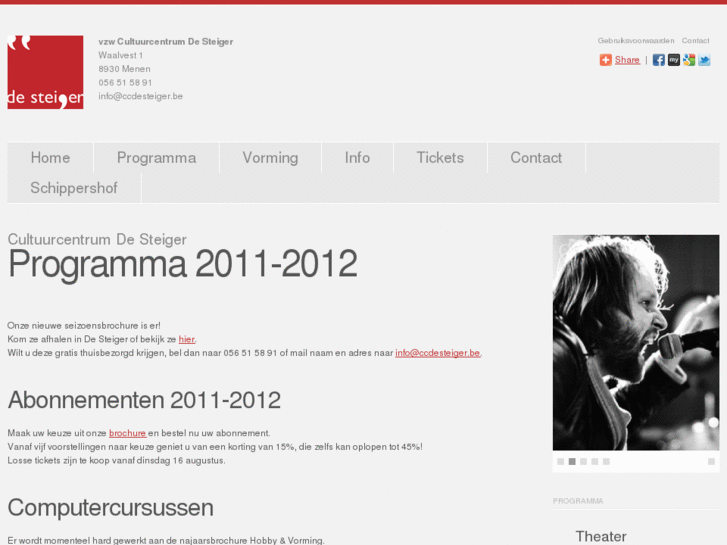Open the Vorming menu item
Screen dimensions: 727x545
pyautogui.click(x=270, y=158)
